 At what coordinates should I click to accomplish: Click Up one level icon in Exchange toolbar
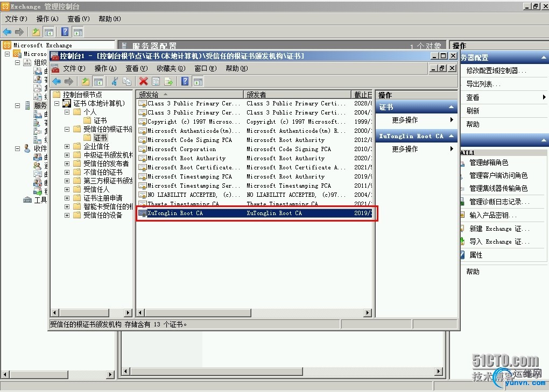[x=36, y=32]
